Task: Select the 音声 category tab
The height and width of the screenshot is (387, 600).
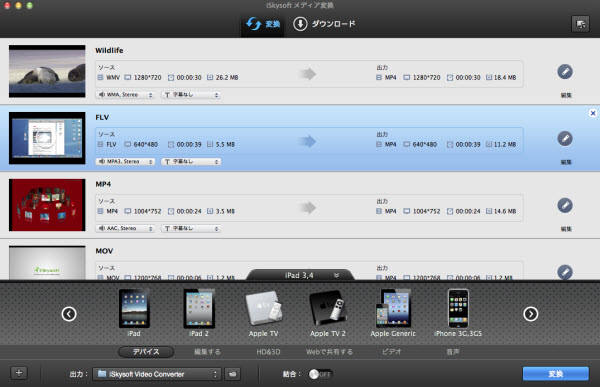Action: (x=453, y=352)
